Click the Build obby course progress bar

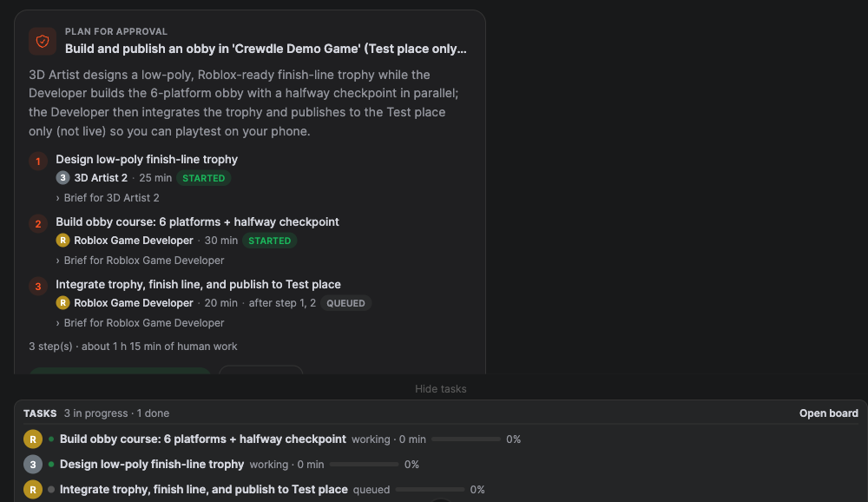(466, 439)
